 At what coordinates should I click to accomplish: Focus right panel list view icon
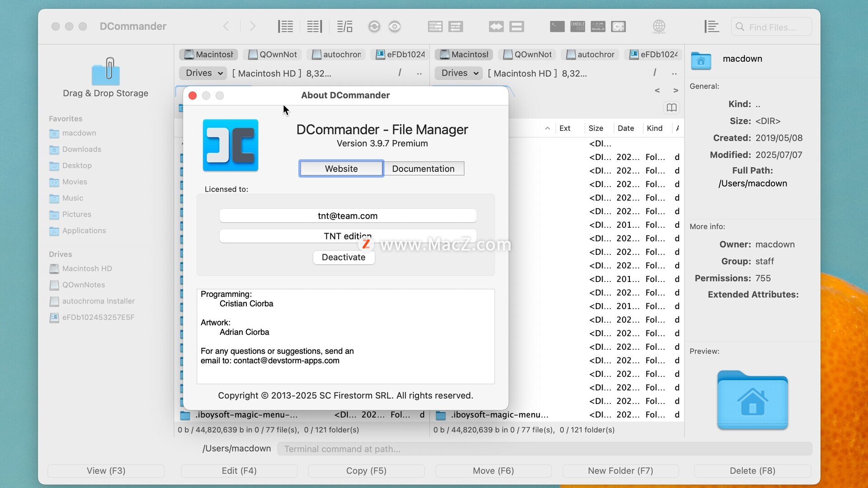pos(315,27)
